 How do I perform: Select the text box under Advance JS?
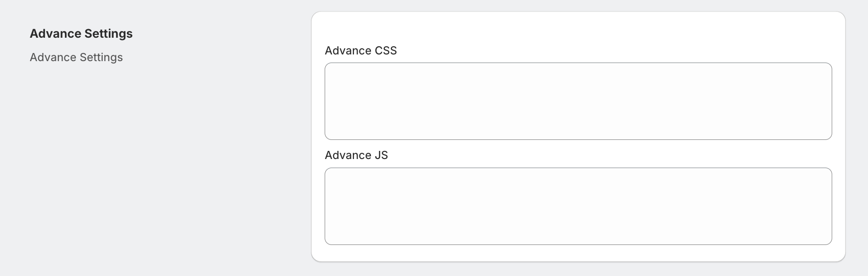pos(578,206)
